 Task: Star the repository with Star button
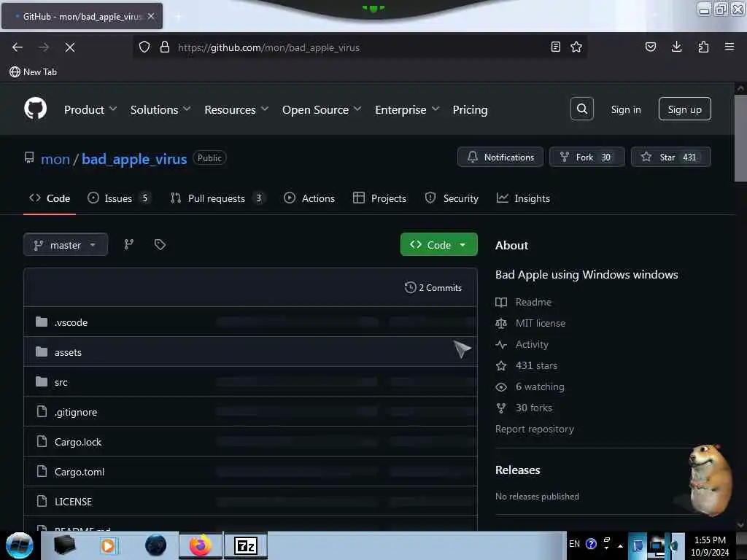coord(671,157)
